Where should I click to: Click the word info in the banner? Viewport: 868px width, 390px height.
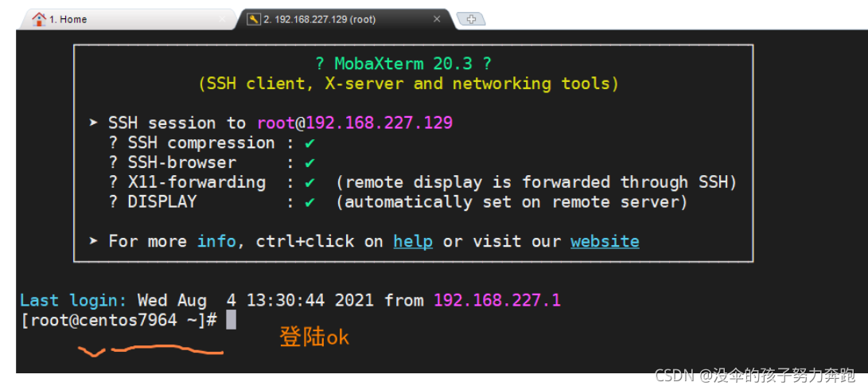(x=216, y=241)
